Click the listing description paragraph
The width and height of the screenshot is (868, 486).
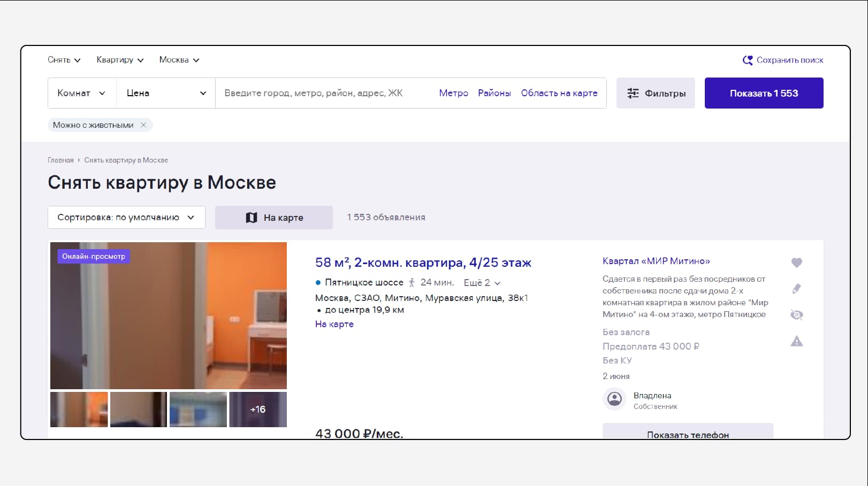686,297
